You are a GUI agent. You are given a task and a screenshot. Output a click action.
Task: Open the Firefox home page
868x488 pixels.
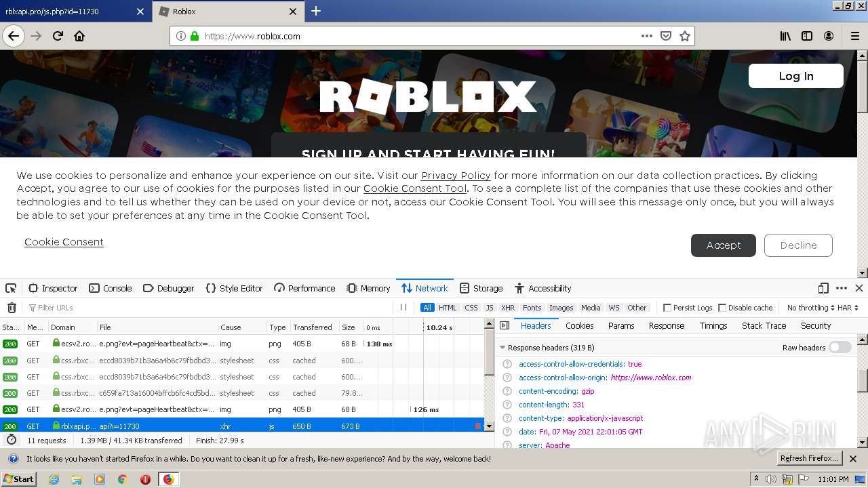pos(79,36)
